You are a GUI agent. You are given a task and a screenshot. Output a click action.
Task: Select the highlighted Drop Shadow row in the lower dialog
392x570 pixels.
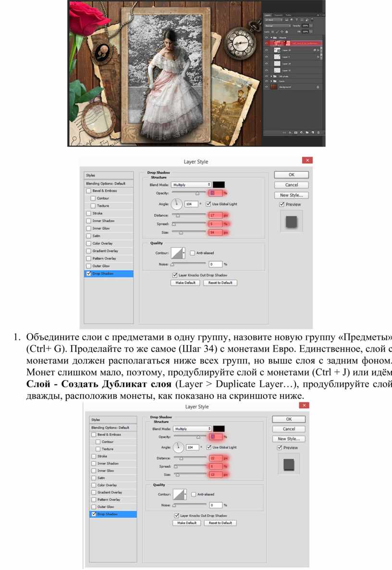113,514
